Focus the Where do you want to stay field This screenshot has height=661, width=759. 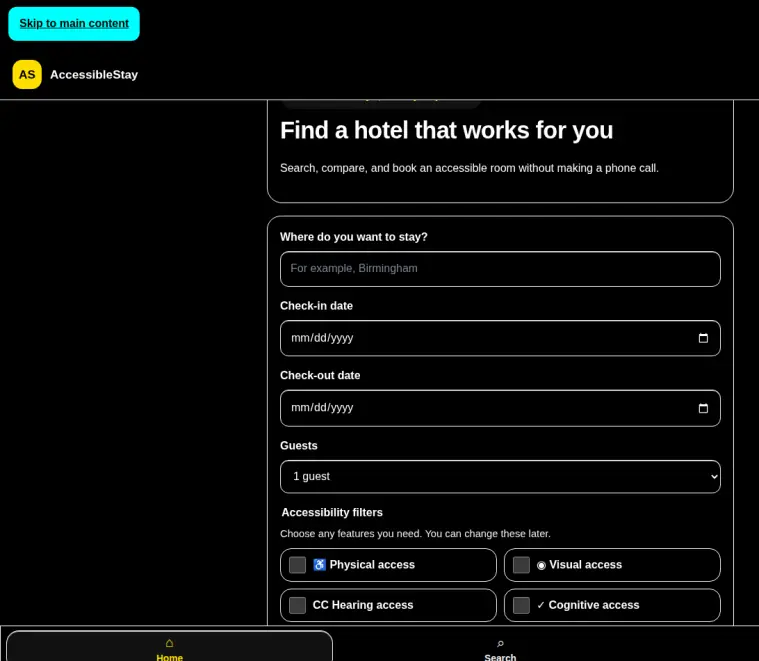click(500, 269)
